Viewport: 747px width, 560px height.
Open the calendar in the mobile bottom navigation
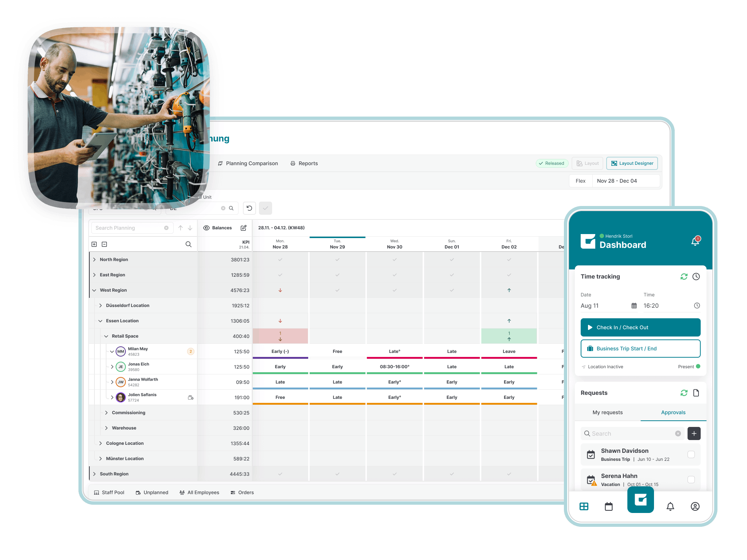pos(608,506)
